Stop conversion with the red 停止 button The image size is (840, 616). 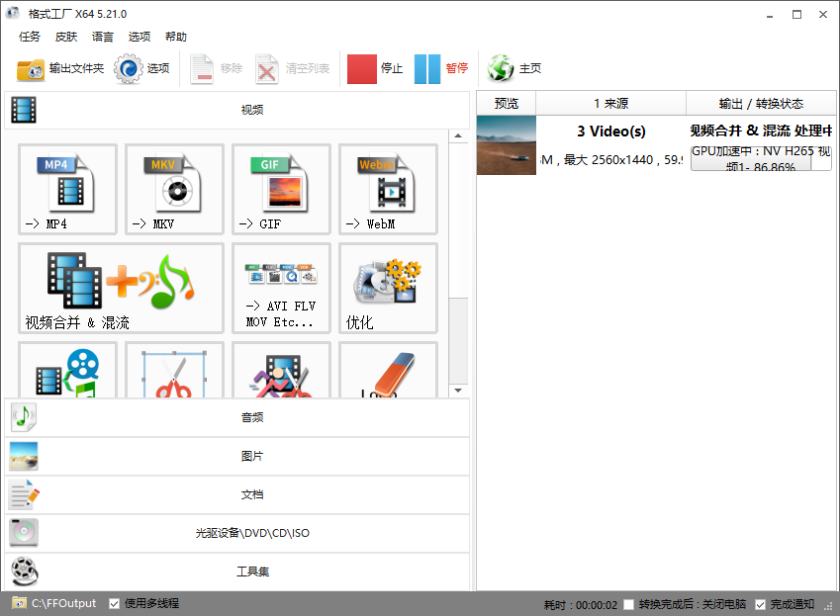pyautogui.click(x=375, y=68)
